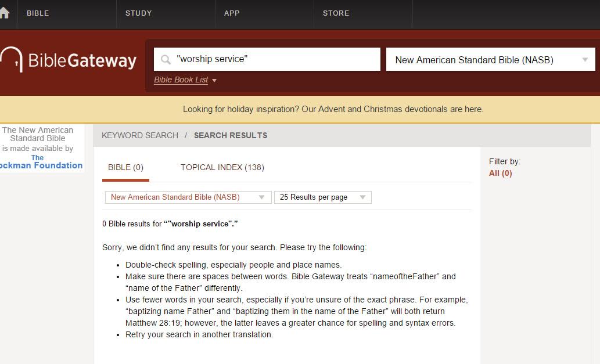This screenshot has width=600, height=364.
Task: Select the All (0) filter
Action: [500, 173]
